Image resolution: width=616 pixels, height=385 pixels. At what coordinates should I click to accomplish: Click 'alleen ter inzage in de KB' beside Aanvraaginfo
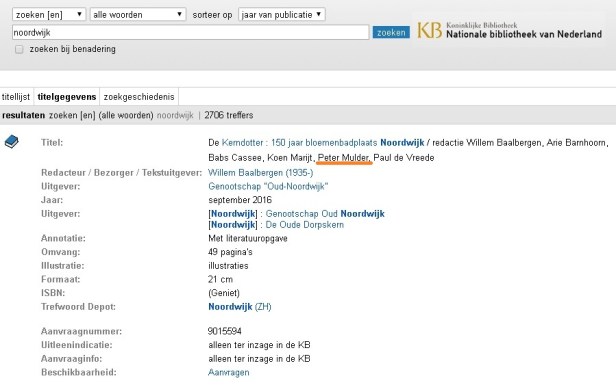(x=259, y=358)
